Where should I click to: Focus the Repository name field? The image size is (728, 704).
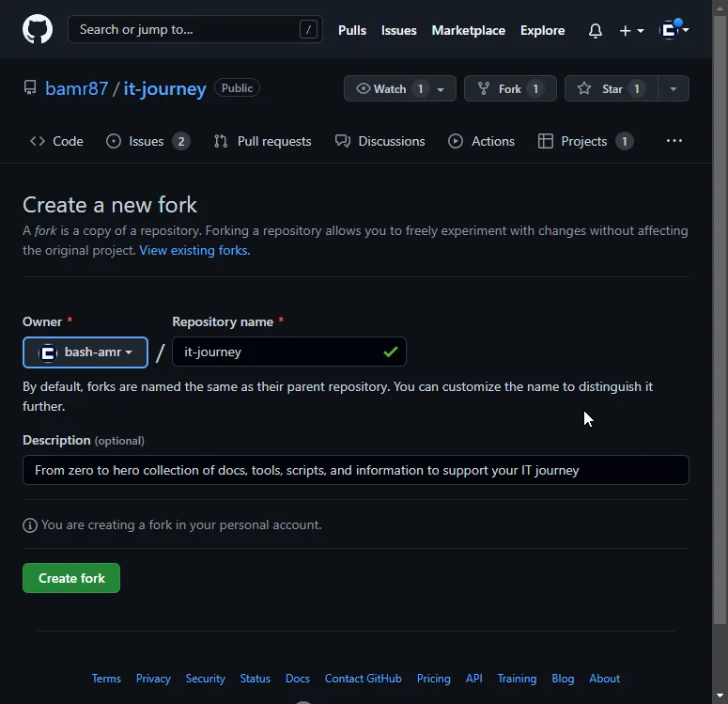pos(288,352)
